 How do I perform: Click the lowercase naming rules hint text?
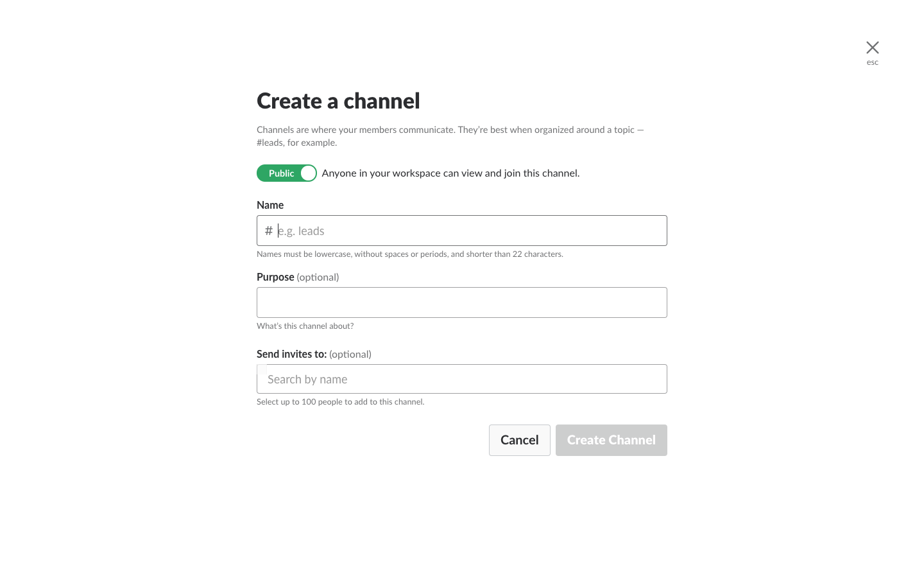pos(409,254)
